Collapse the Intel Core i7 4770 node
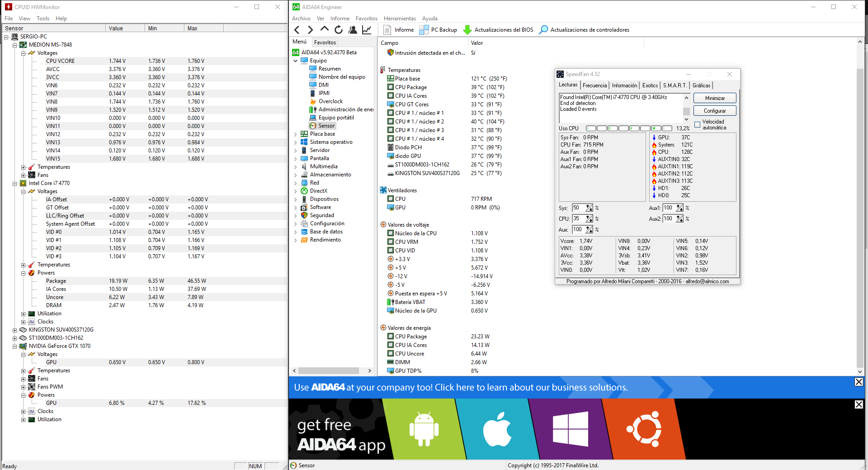The height and width of the screenshot is (470, 868). pos(14,184)
